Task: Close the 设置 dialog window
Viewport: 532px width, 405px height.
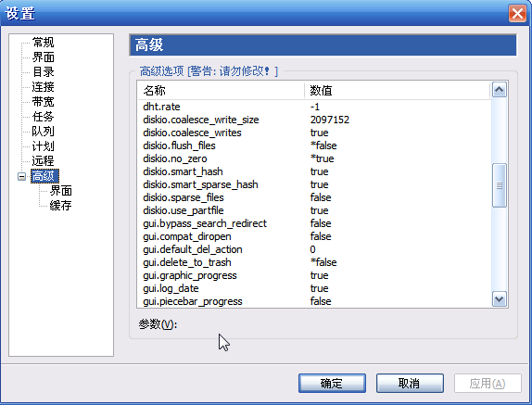Action: tap(517, 14)
